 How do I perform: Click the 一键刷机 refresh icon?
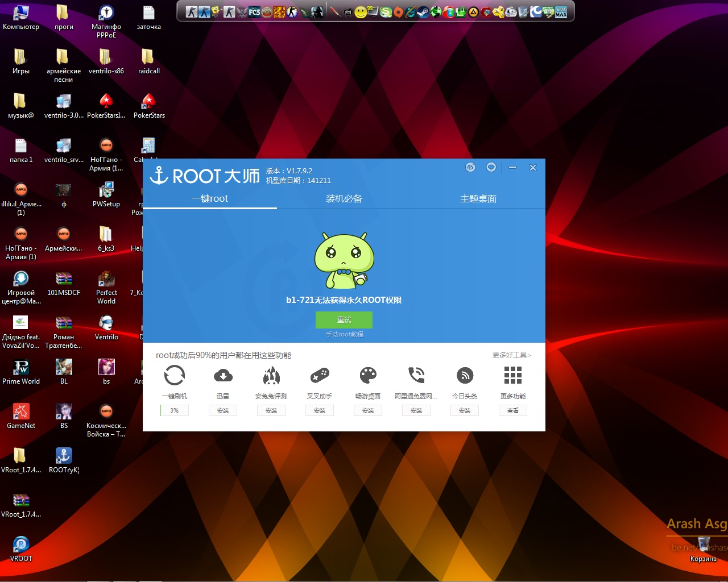tap(174, 376)
